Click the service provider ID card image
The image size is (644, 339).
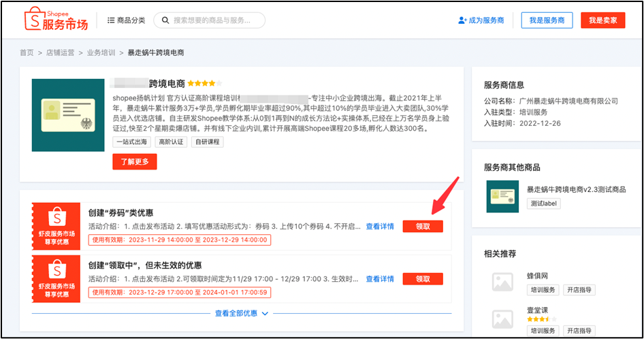point(68,115)
